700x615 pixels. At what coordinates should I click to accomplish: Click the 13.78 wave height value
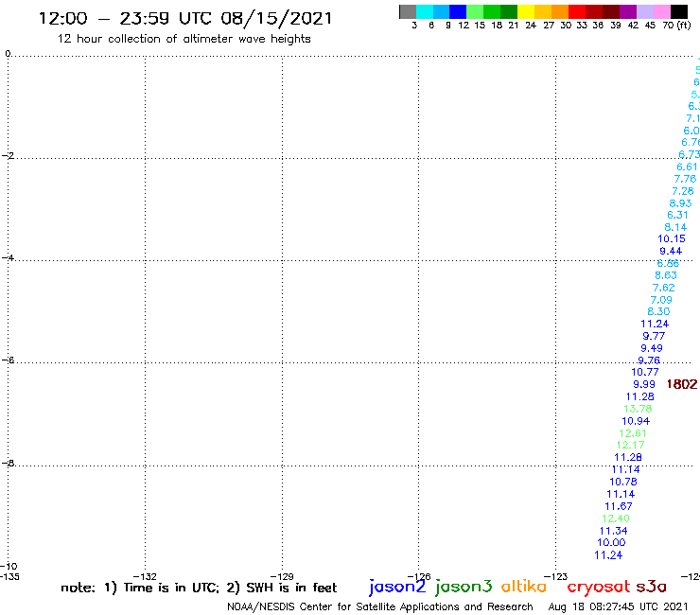click(638, 409)
